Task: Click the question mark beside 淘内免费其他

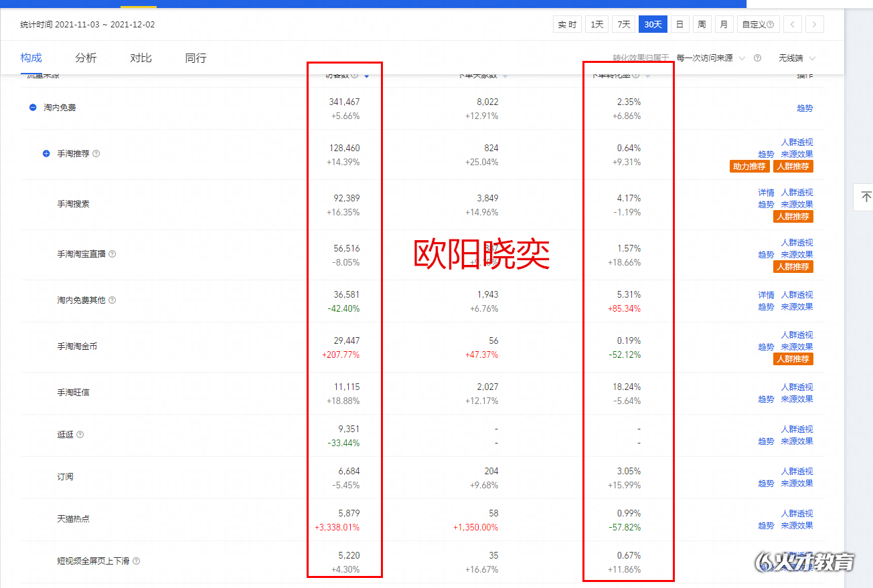Action: pos(112,300)
